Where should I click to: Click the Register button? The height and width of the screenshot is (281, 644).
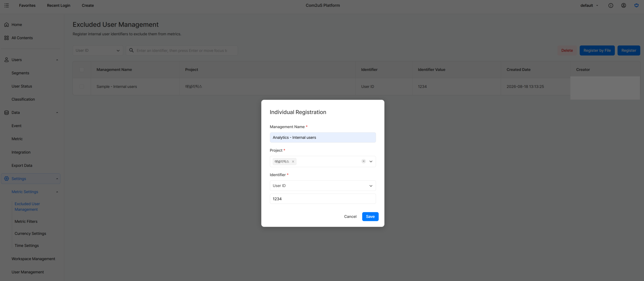click(629, 50)
